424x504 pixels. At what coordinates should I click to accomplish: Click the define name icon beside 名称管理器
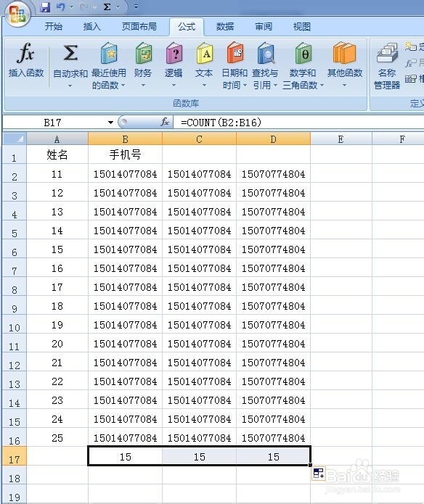[410, 46]
